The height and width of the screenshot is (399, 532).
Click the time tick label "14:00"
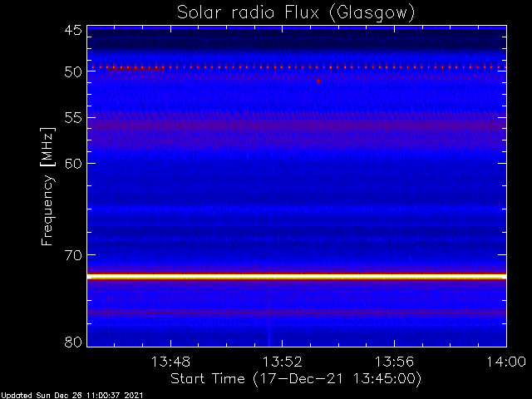point(506,362)
